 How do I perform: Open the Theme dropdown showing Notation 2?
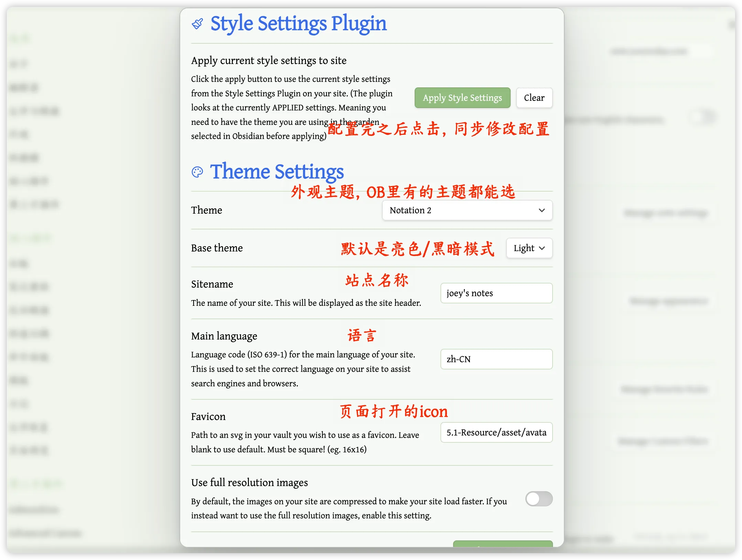pos(467,210)
